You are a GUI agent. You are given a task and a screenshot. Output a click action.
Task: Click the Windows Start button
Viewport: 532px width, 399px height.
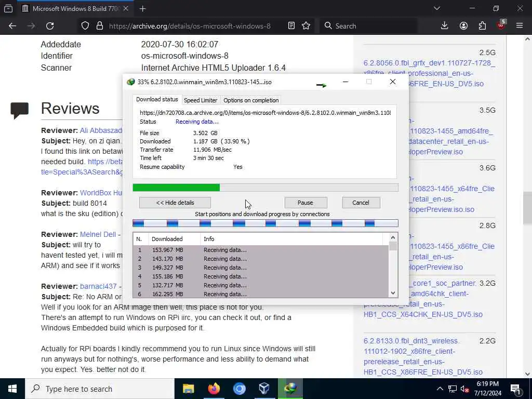point(12,389)
